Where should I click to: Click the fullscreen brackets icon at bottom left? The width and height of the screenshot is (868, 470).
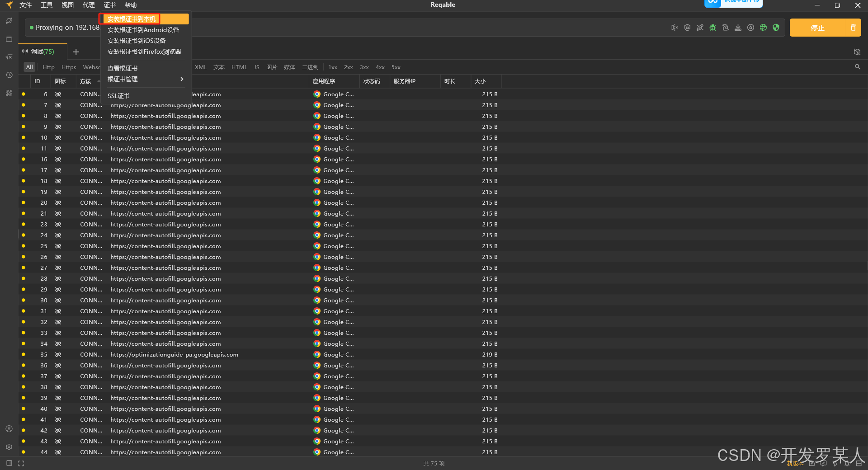21,463
